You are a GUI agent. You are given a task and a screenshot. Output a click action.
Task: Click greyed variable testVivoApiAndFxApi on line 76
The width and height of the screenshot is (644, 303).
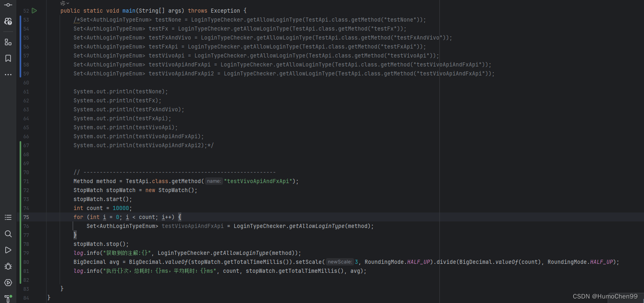pyautogui.click(x=193, y=226)
